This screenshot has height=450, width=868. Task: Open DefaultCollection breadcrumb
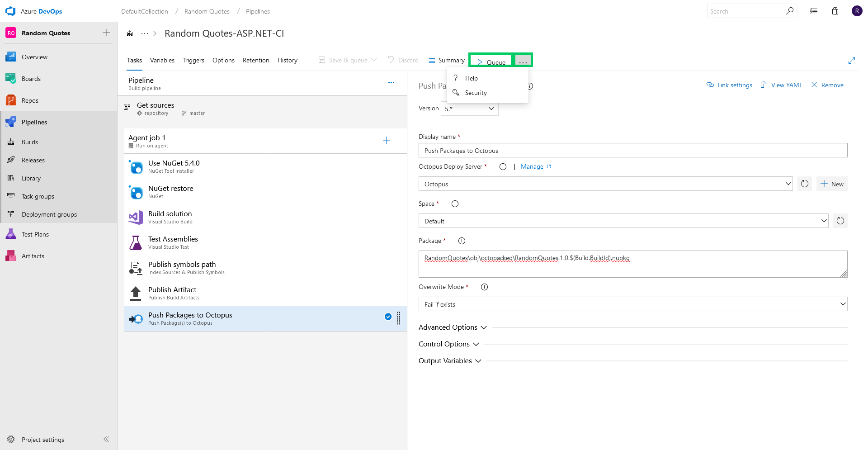(x=145, y=11)
